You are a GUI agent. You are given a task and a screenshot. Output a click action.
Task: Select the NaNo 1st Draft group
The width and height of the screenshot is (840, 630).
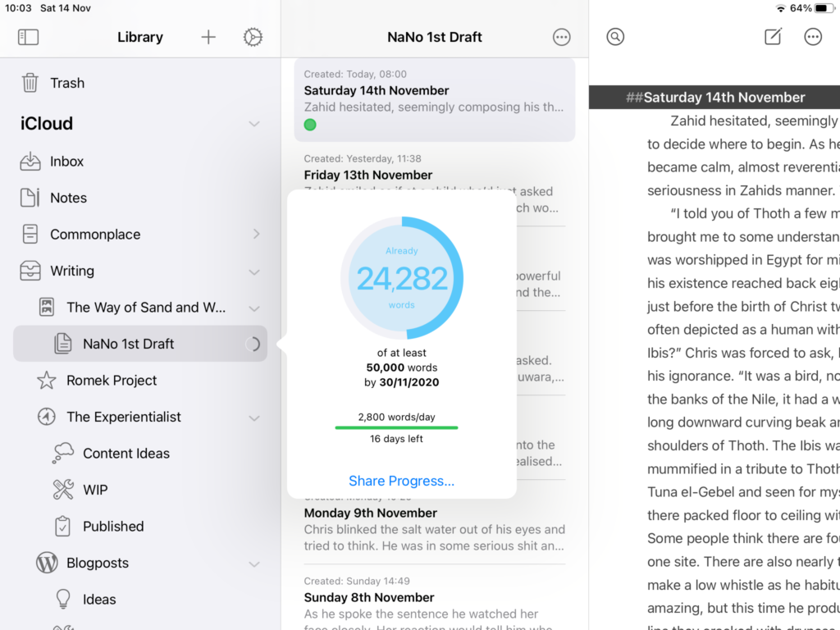coord(140,344)
